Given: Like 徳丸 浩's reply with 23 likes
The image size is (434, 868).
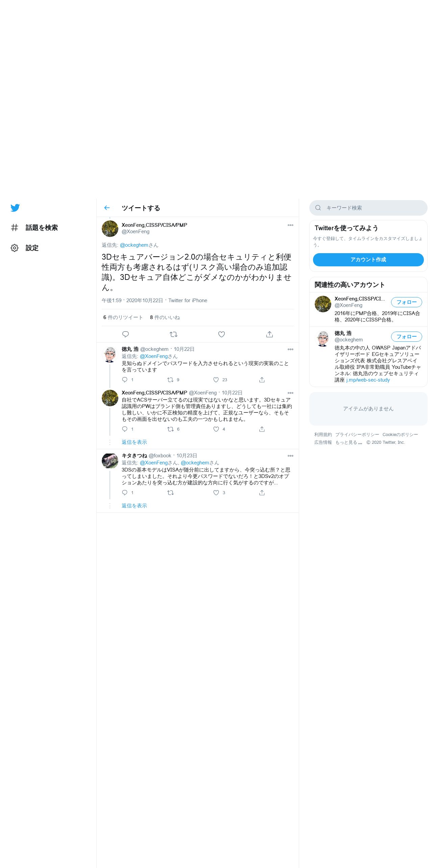Looking at the screenshot, I should point(216,380).
